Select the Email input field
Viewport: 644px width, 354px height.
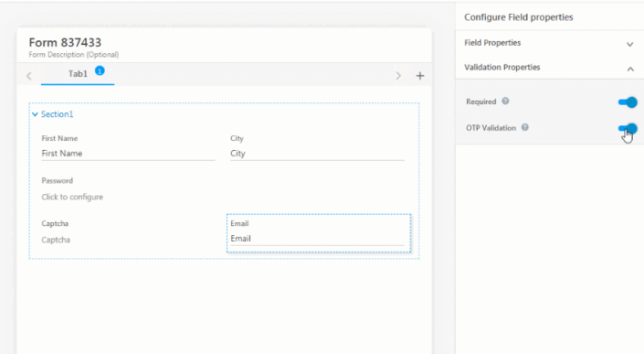317,239
